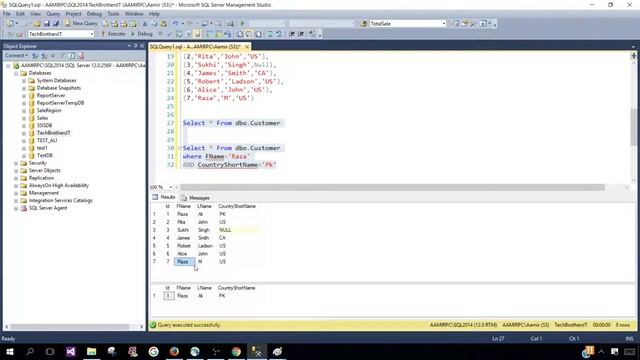Click the Paste icon in toolbar
Image resolution: width=640 pixels, height=360 pixels.
tap(163, 24)
